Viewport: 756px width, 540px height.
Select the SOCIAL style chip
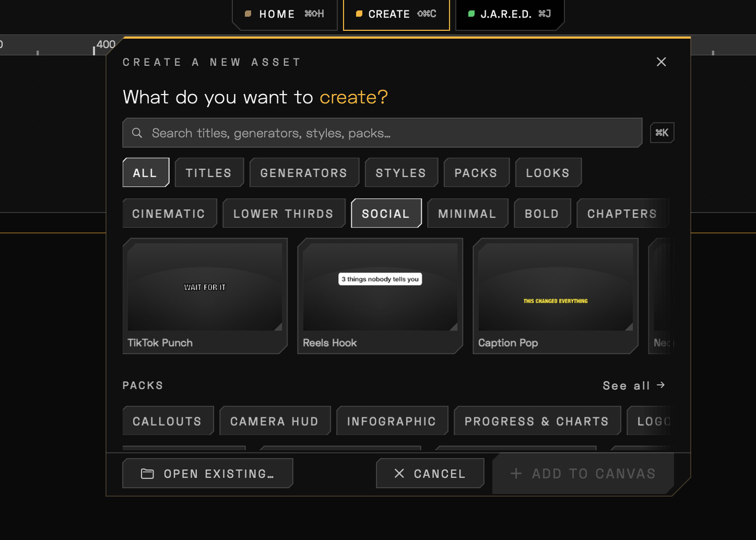(386, 213)
